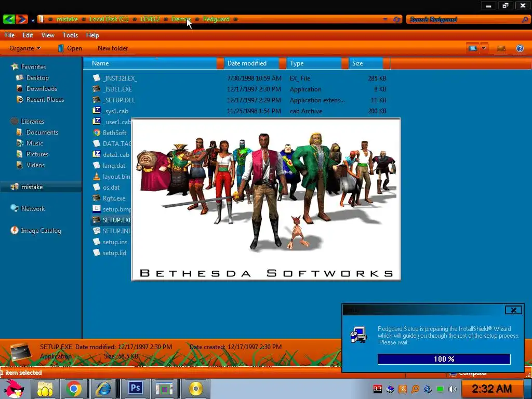Open the Documents library
Viewport: 532px width, 399px height.
pos(42,132)
